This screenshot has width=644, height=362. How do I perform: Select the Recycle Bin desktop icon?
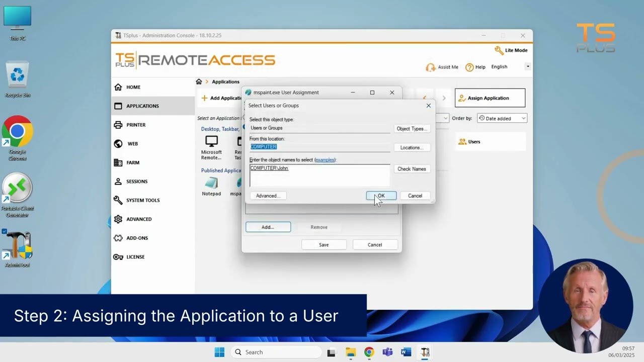pyautogui.click(x=18, y=79)
